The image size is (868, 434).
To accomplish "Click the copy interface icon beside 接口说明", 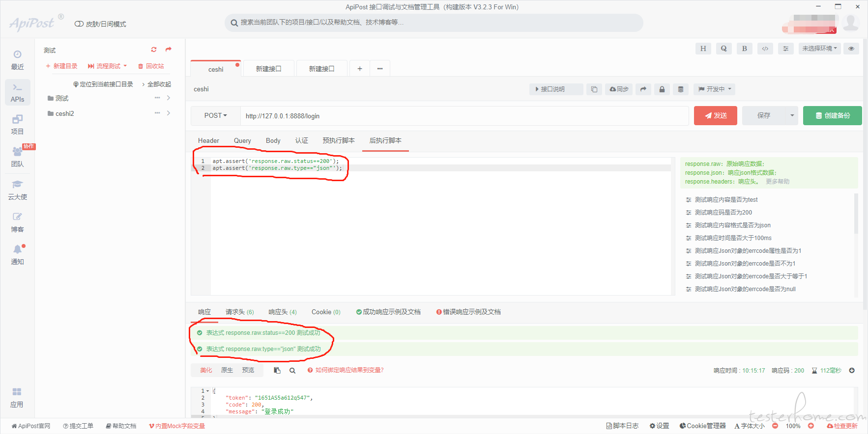I will [594, 89].
